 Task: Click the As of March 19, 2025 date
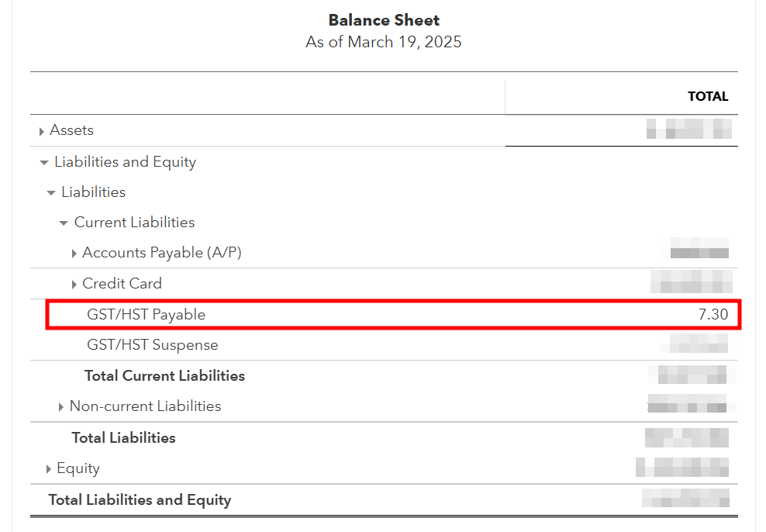pyautogui.click(x=384, y=42)
